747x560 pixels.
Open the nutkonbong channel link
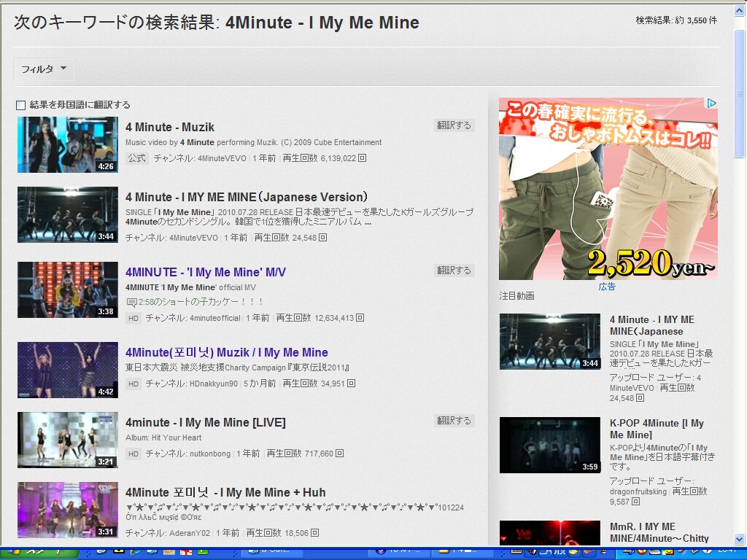210,454
